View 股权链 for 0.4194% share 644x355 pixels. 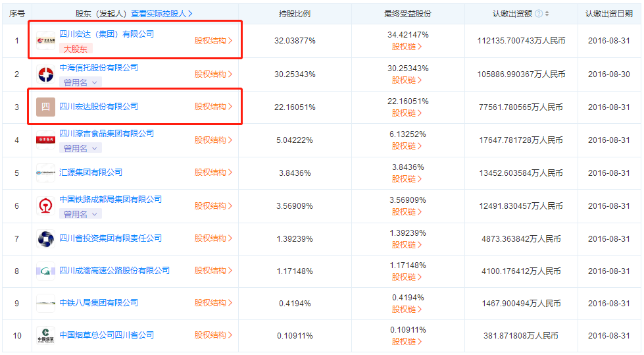tap(407, 310)
